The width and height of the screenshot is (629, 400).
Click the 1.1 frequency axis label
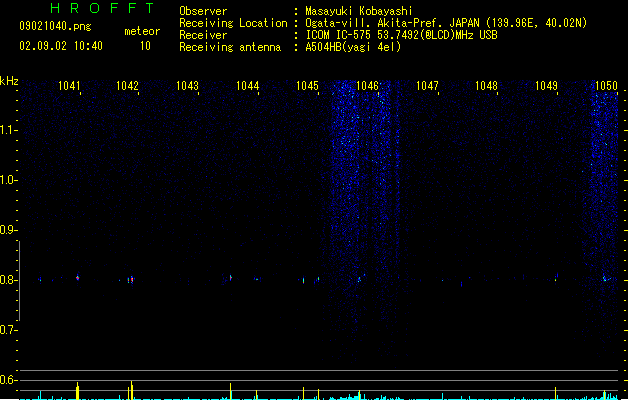tap(8, 130)
